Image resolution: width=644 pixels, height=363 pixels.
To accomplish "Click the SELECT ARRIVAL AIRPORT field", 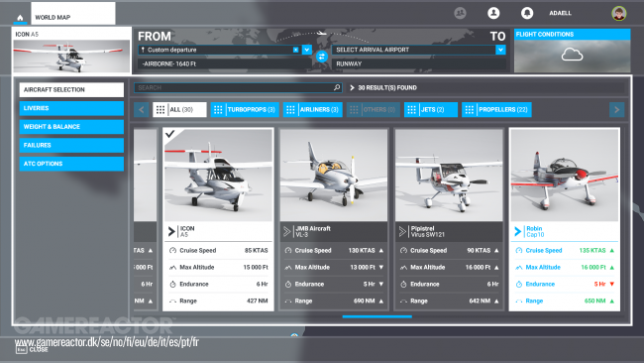I will 414,50.
